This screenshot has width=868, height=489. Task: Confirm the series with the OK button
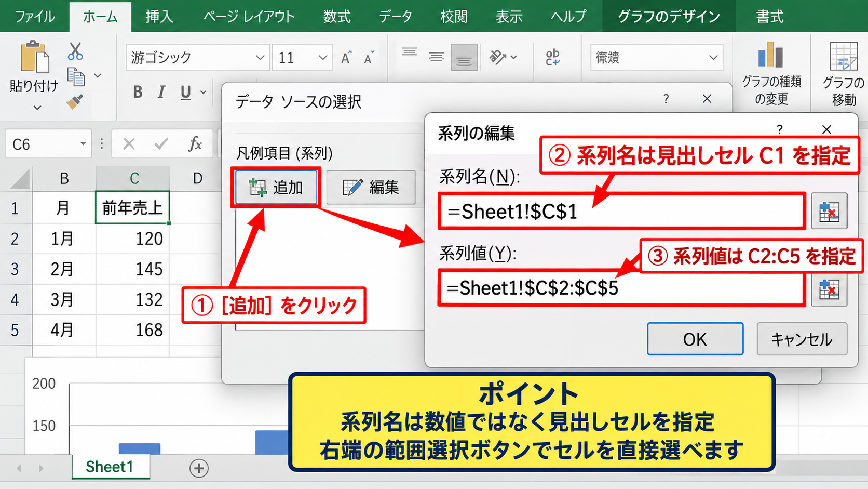click(x=695, y=339)
